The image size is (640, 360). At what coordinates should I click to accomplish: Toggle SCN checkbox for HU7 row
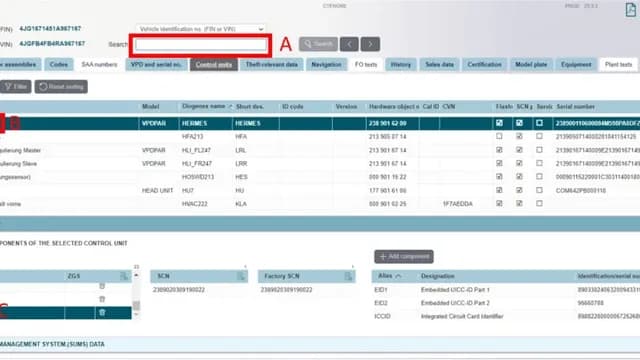519,190
